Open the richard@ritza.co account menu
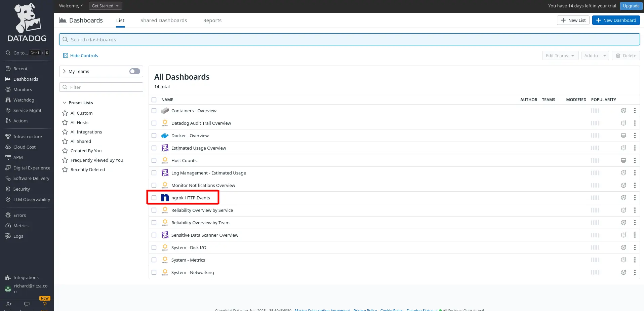Screen dimensions: 644x311 27,288
